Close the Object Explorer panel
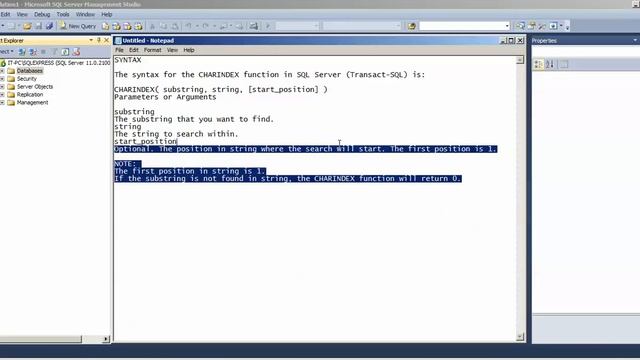640x360 pixels. click(x=106, y=40)
